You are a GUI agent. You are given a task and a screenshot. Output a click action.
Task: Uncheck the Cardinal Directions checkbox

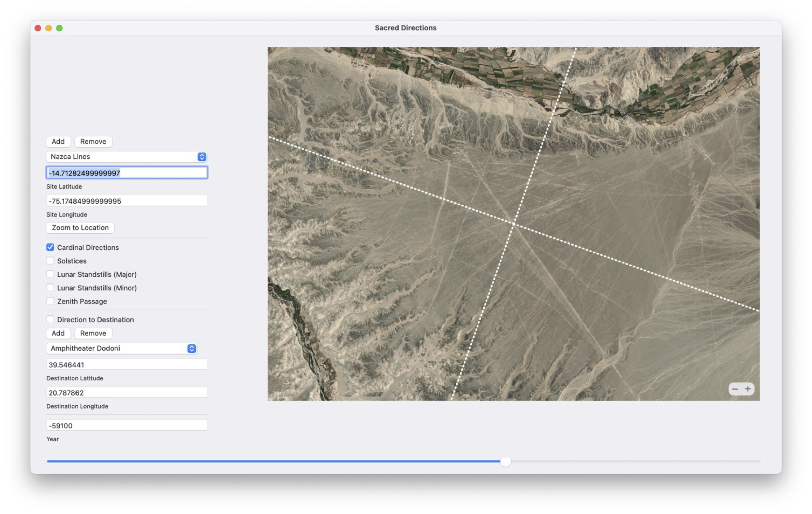pyautogui.click(x=50, y=247)
